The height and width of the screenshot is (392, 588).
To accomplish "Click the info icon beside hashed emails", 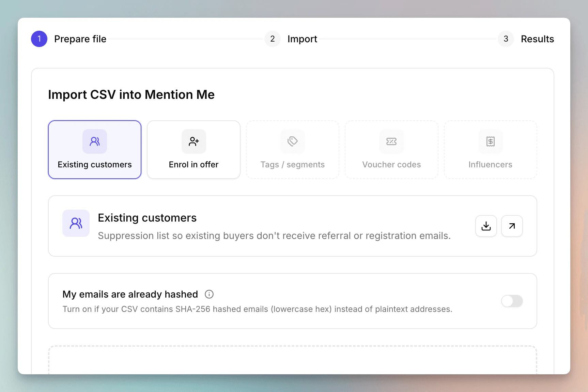I will pyautogui.click(x=209, y=294).
